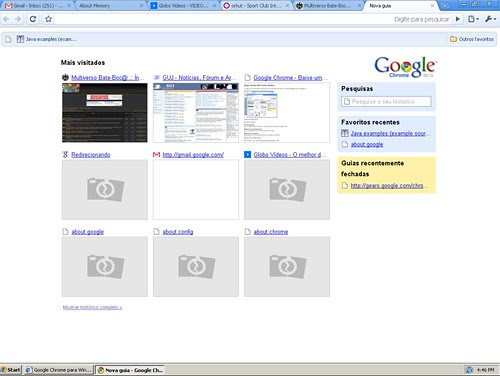Open the wrench settings menu
Viewport: 500px width, 376px height.
[490, 19]
